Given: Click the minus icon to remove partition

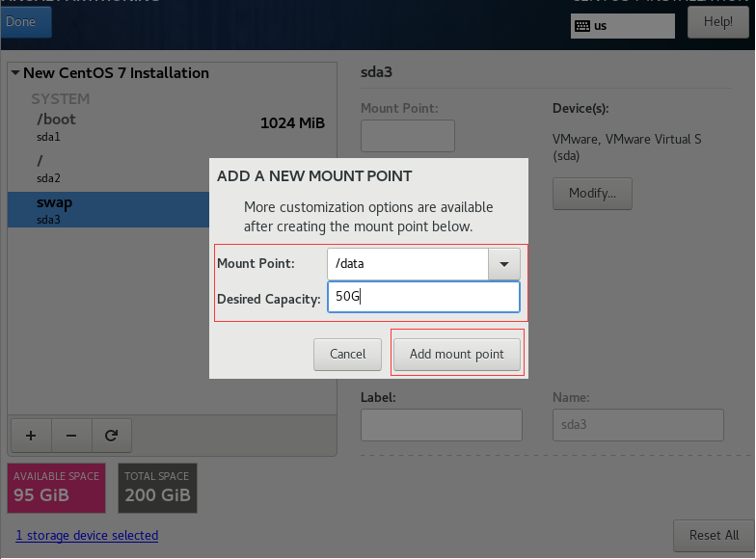Looking at the screenshot, I should pyautogui.click(x=71, y=436).
